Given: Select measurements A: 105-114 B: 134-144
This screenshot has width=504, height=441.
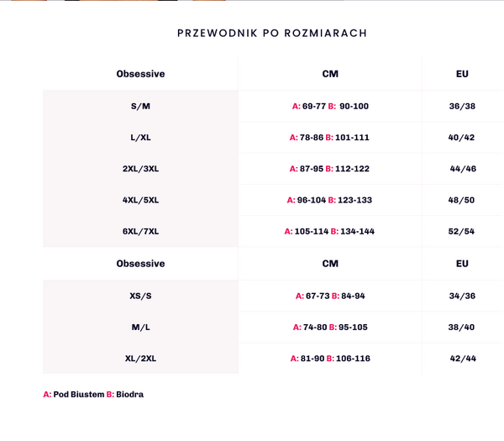Looking at the screenshot, I should tap(330, 231).
